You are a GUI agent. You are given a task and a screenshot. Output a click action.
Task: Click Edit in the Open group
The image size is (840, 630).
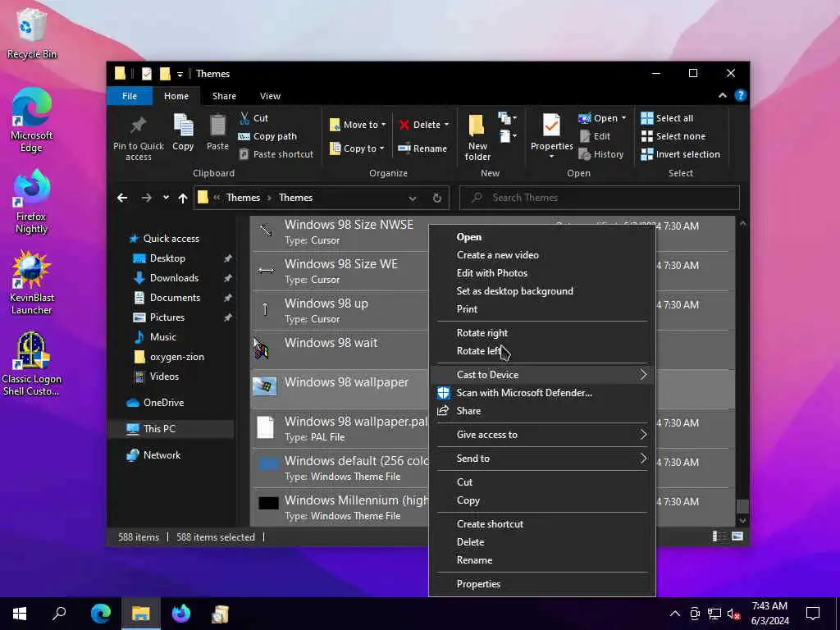595,136
